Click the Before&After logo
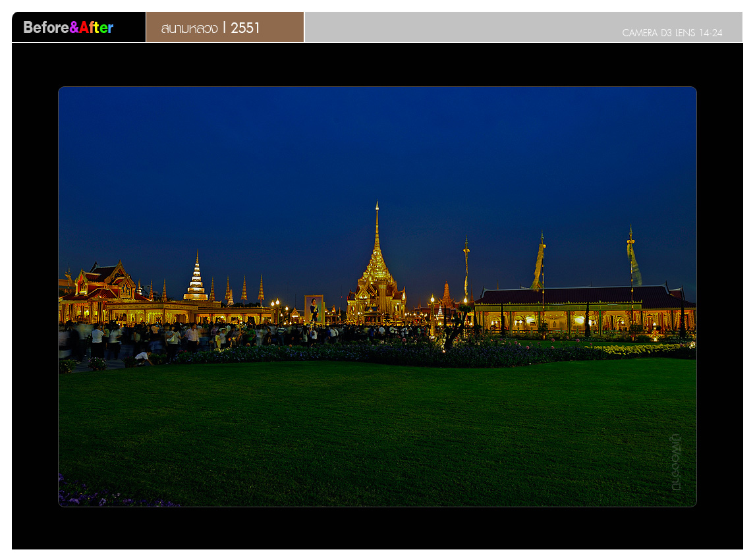 click(69, 28)
